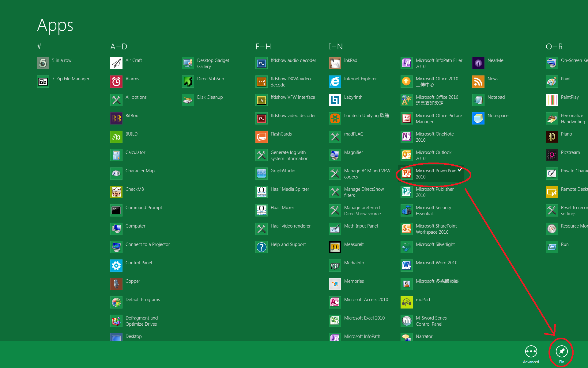Viewport: 588px width, 368px height.
Task: Open Microsoft Security Essentials label
Action: tap(433, 211)
